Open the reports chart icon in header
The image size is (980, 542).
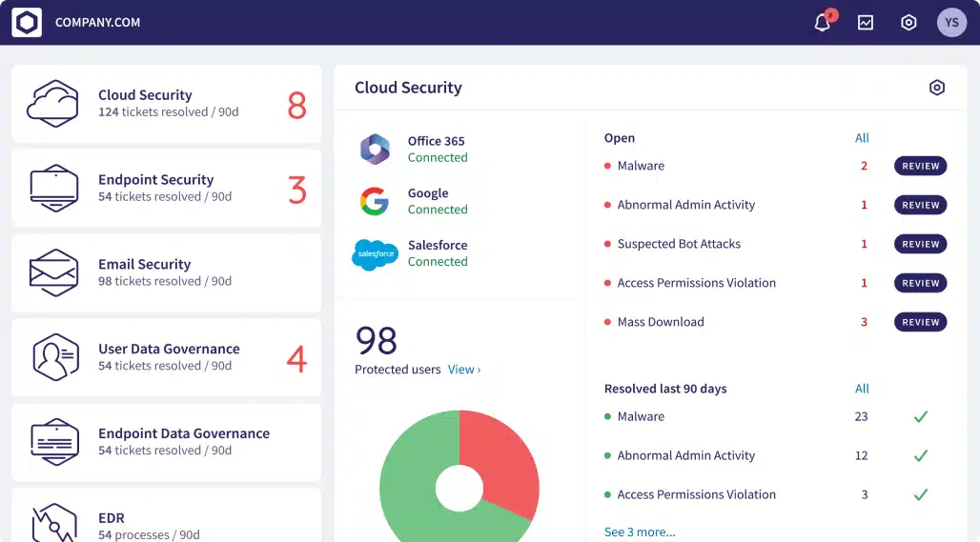pos(865,23)
